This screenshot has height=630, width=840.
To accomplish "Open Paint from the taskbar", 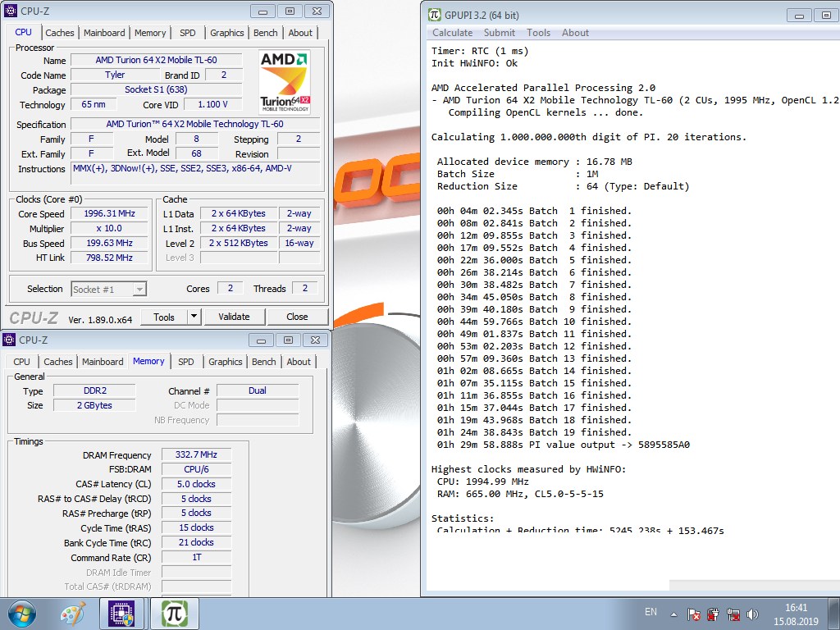I will click(73, 614).
